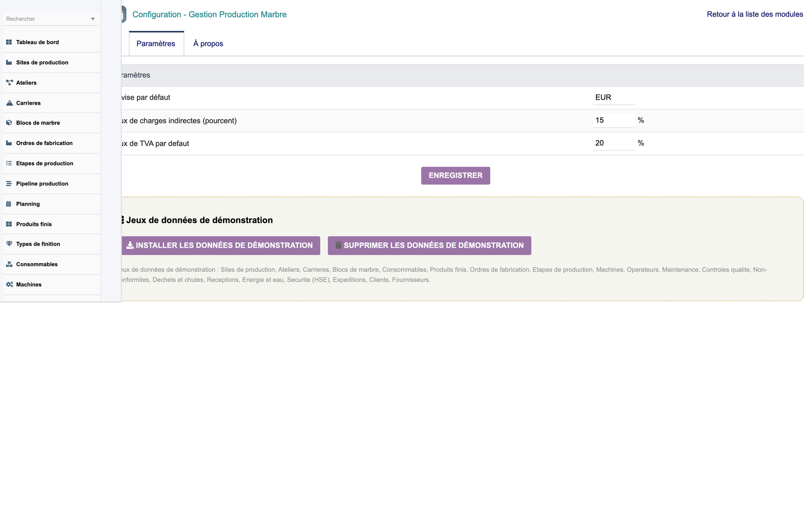Screen dimensions: 812x507
Task: Click the Carrieres mountain icon
Action: (9, 103)
